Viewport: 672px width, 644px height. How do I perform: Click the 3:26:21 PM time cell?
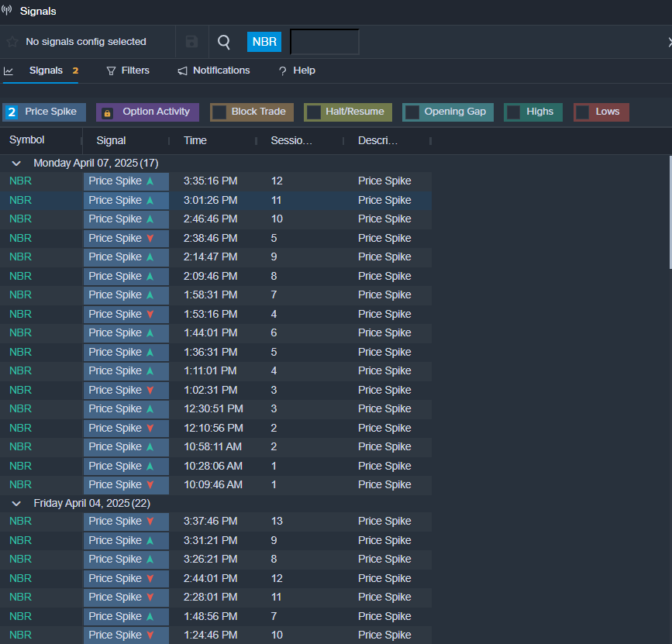coord(210,560)
